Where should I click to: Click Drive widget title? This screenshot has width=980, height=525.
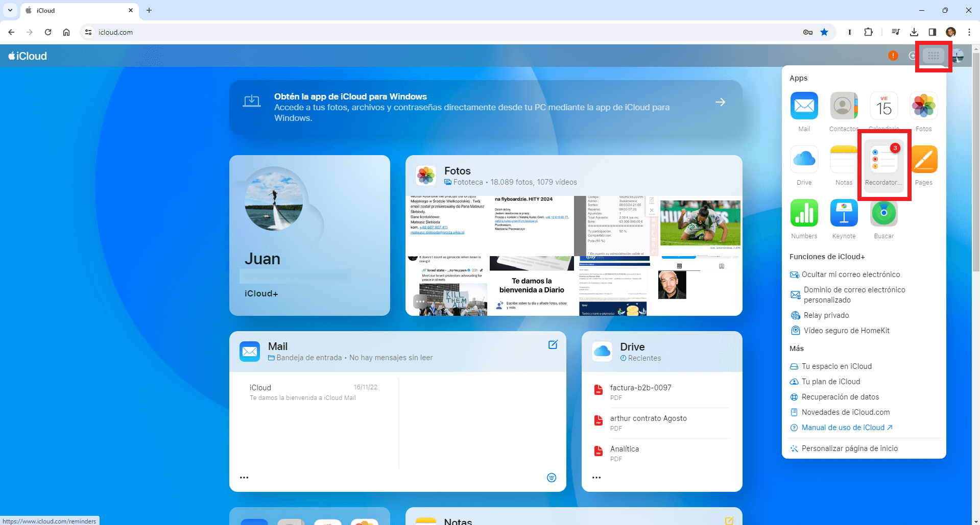pos(632,347)
